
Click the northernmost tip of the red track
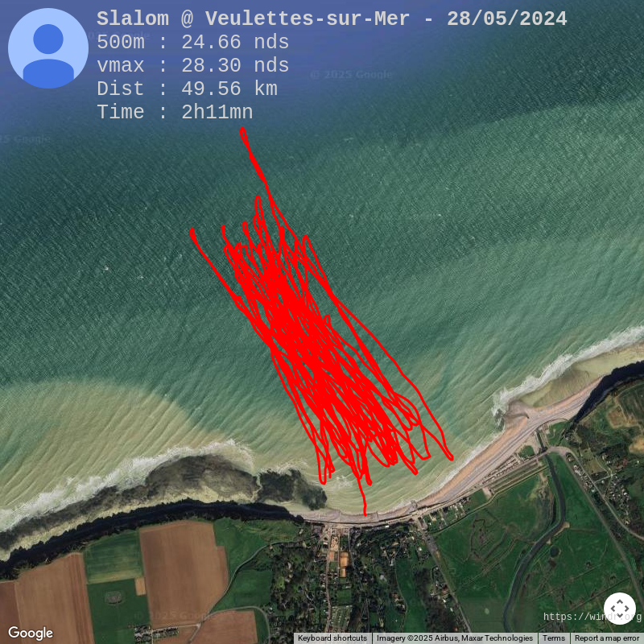[x=243, y=130]
